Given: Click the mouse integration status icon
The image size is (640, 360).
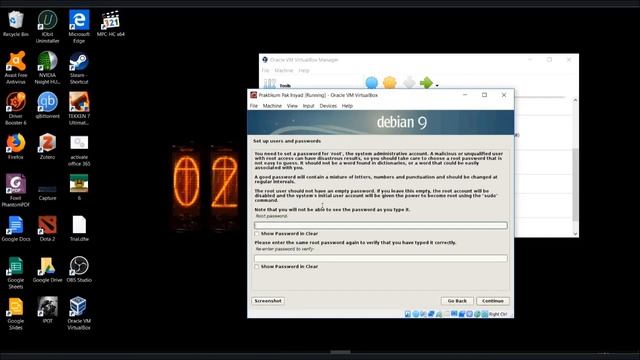Looking at the screenshot, I should [477, 314].
